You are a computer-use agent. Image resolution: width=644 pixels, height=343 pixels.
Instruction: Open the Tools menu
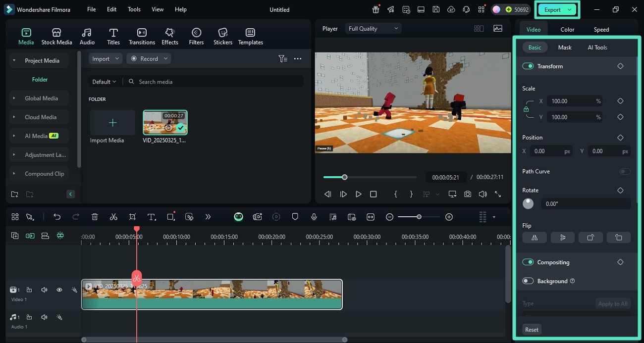pos(134,9)
